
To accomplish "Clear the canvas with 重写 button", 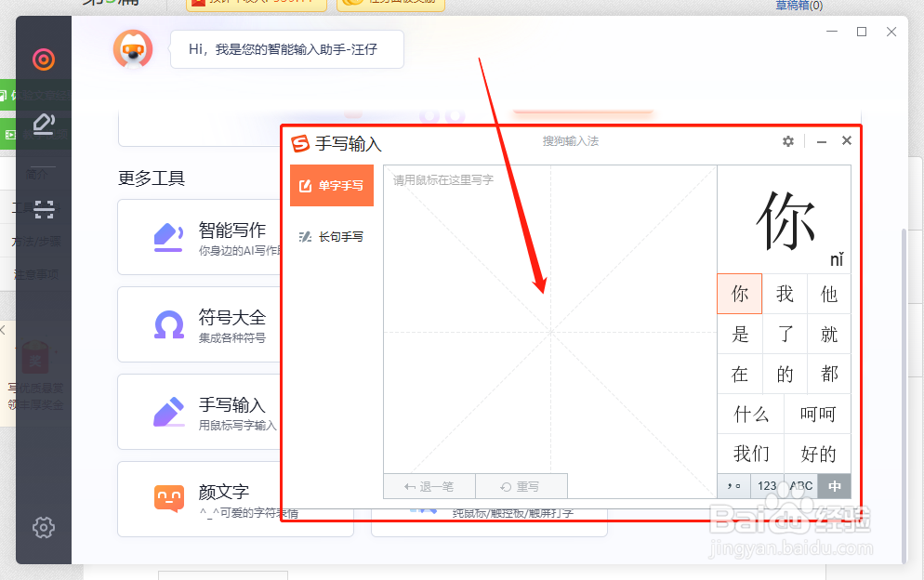I will click(x=521, y=486).
